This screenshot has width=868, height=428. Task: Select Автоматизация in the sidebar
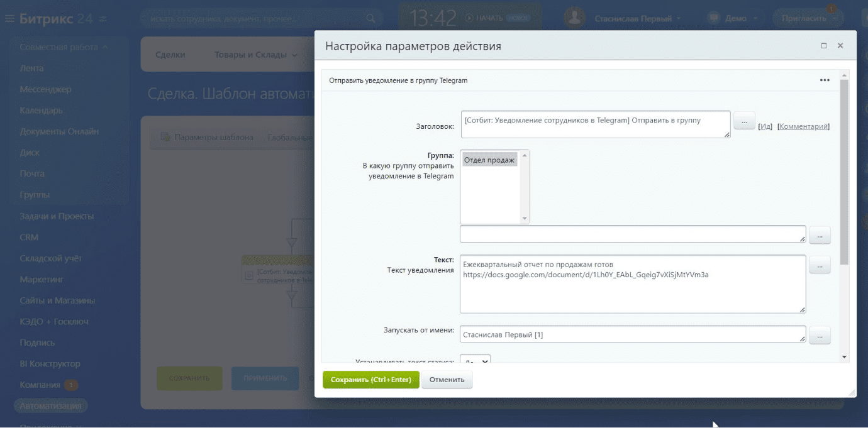(x=51, y=406)
